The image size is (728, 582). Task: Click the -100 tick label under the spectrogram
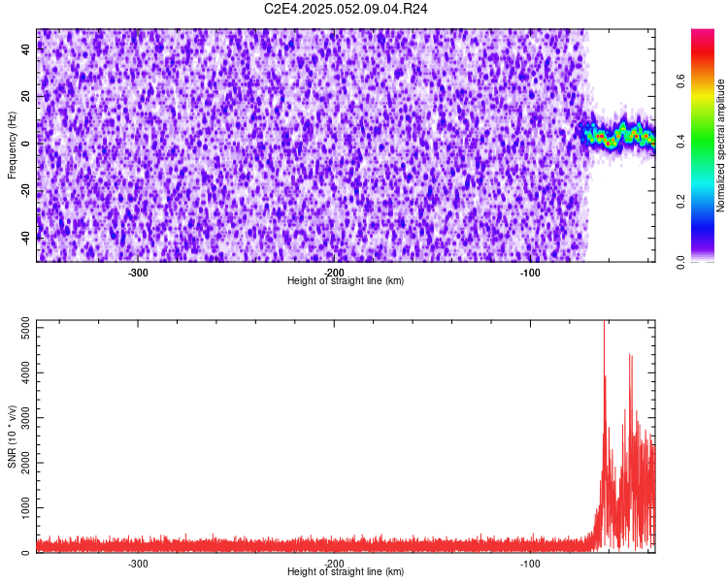(530, 273)
